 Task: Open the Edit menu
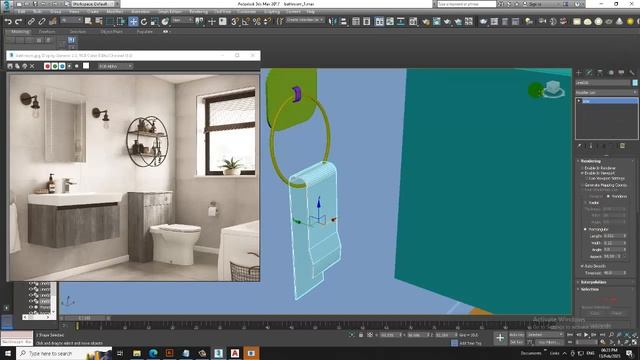click(22, 12)
